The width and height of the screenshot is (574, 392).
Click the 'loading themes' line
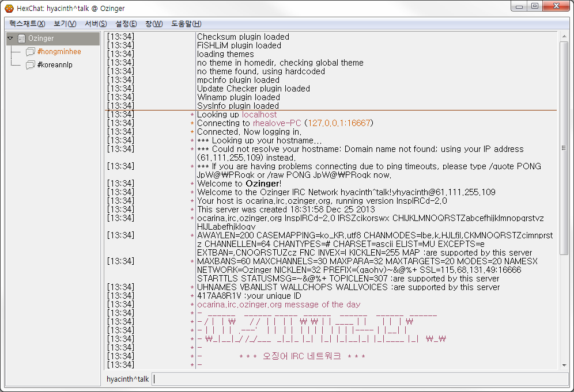[225, 54]
